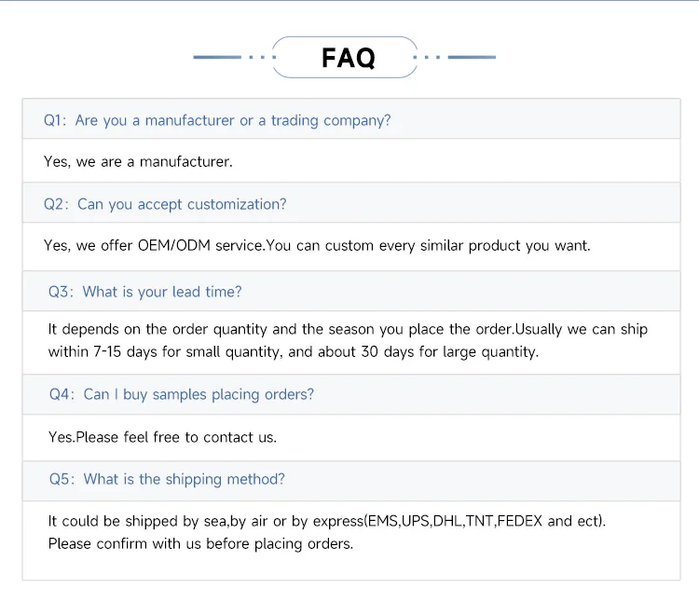Click the 'Q1:' label

pyautogui.click(x=55, y=120)
